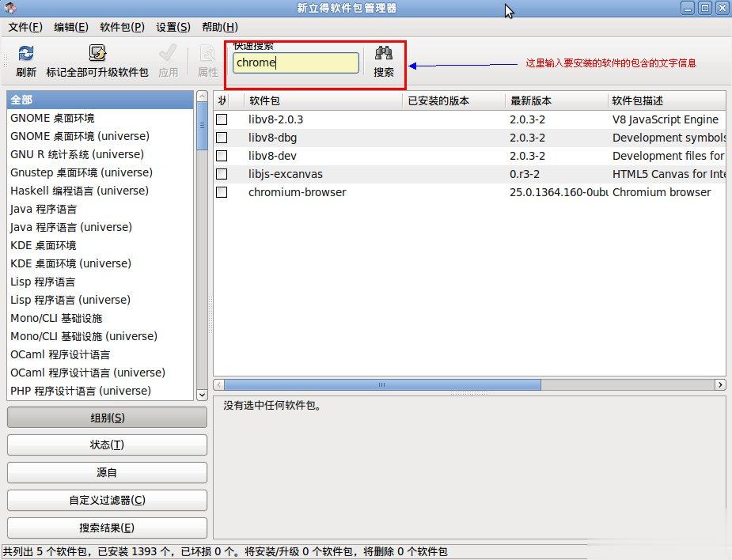This screenshot has height=560, width=732.
Task: Click the Synaptic app icon in title bar
Action: tap(10, 7)
